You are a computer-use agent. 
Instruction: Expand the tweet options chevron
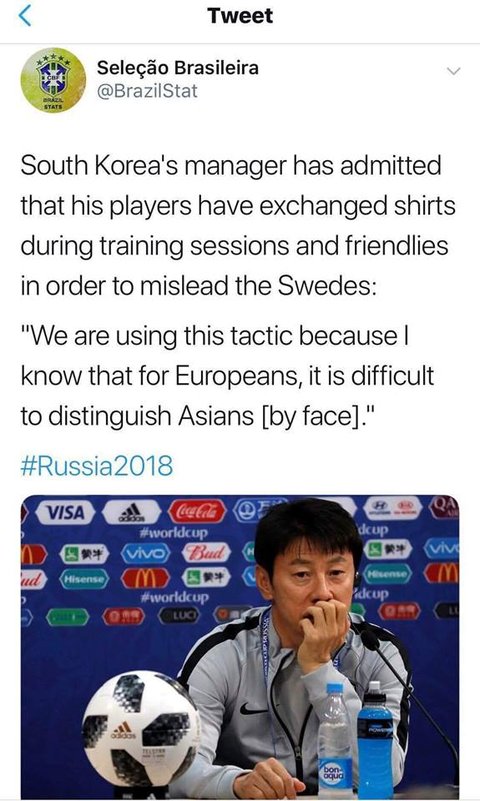[x=453, y=71]
